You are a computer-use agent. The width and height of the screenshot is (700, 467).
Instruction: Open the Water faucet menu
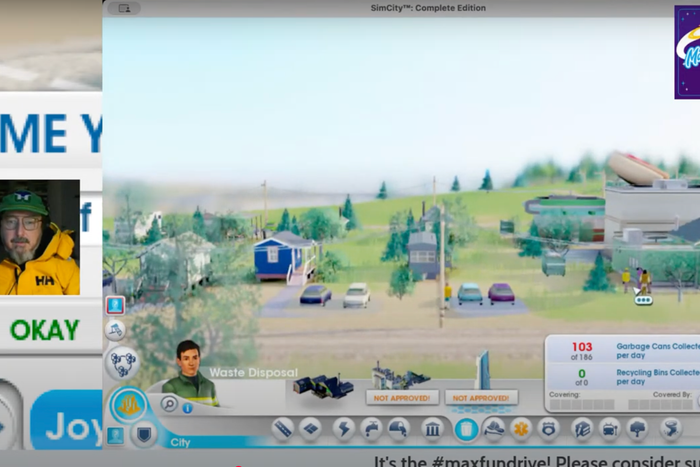[371, 429]
